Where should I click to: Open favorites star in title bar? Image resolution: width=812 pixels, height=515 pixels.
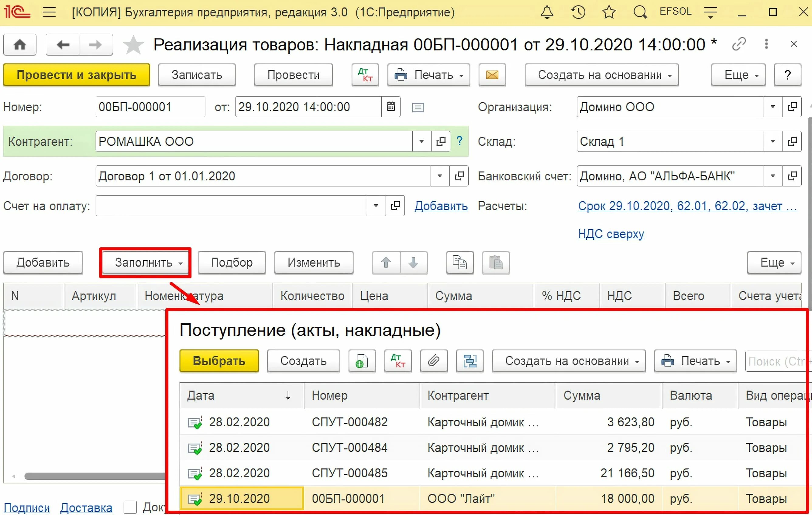click(609, 12)
